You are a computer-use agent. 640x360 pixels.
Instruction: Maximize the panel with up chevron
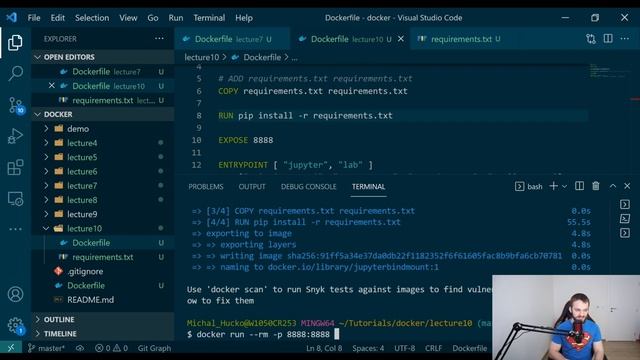[x=613, y=186]
